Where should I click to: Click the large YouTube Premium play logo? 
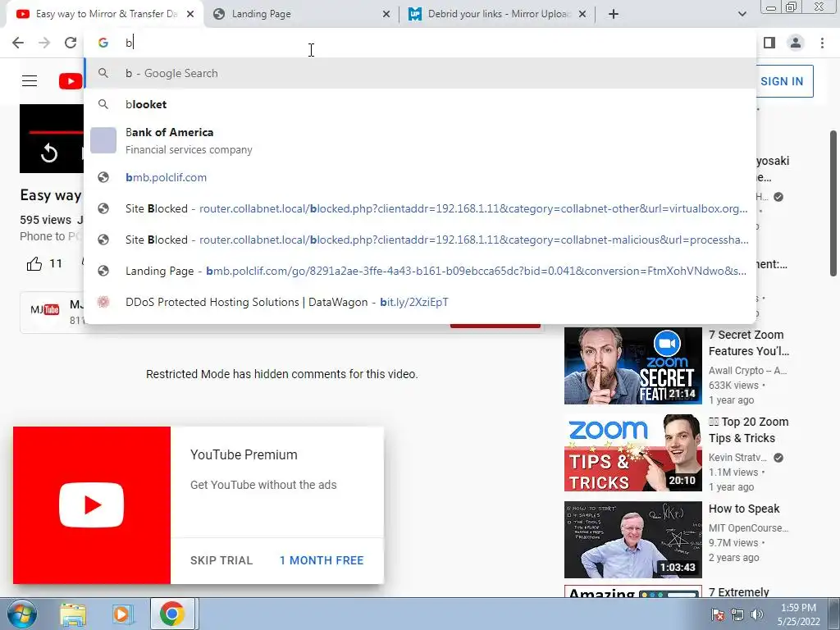[92, 505]
